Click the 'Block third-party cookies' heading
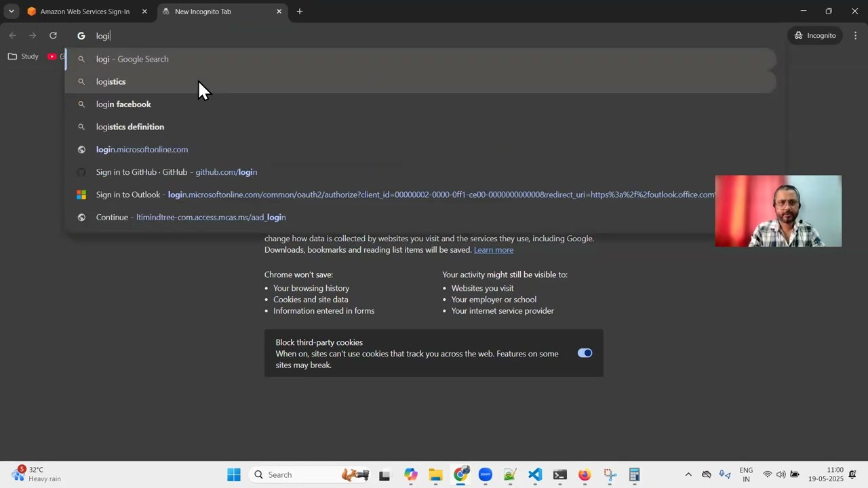868x488 pixels. (319, 342)
